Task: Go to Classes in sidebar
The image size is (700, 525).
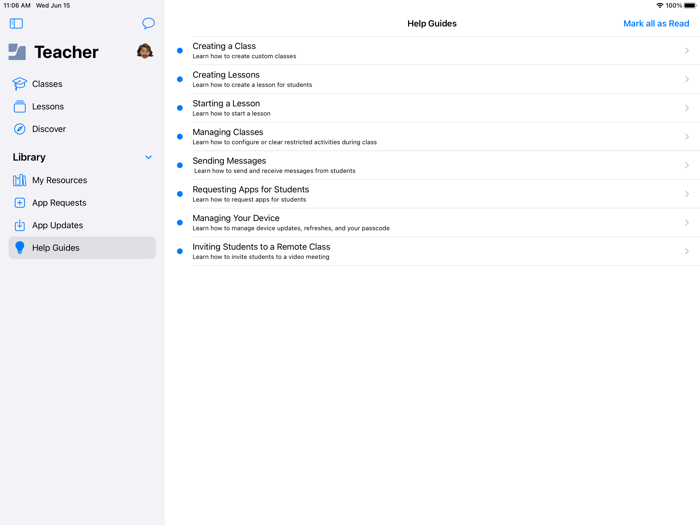Action: [82, 83]
